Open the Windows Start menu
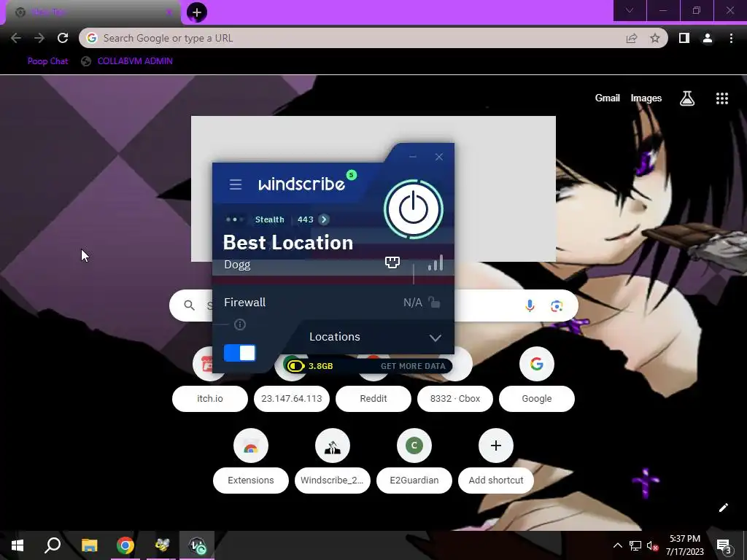747x560 pixels. [x=18, y=545]
